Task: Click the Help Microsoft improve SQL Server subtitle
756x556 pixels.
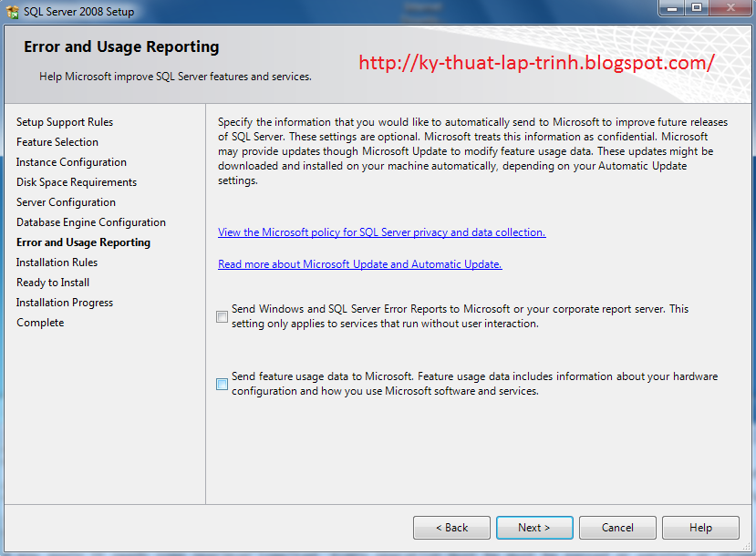Action: point(175,77)
